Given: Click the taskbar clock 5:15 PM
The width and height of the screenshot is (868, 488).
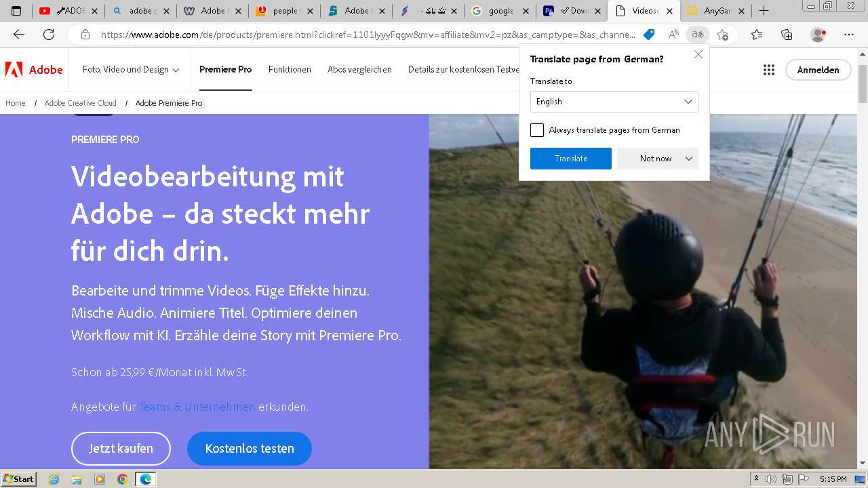Looking at the screenshot, I should tap(833, 479).
